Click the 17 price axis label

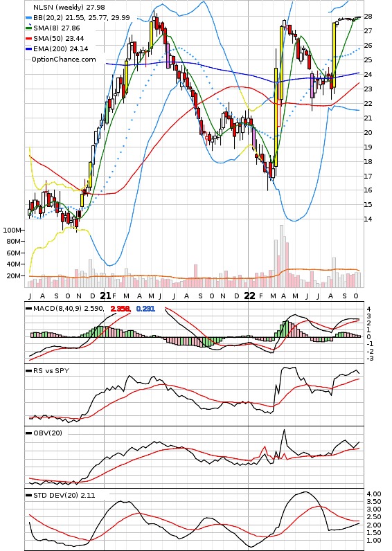[368, 176]
